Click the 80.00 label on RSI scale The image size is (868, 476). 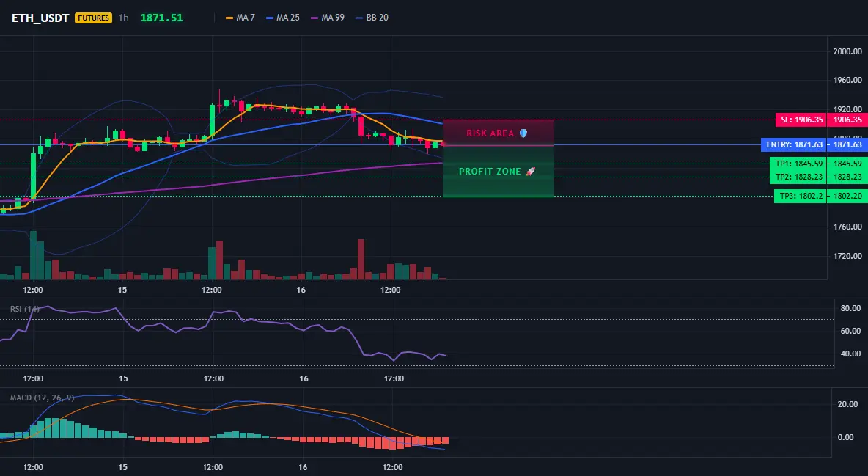click(x=851, y=308)
